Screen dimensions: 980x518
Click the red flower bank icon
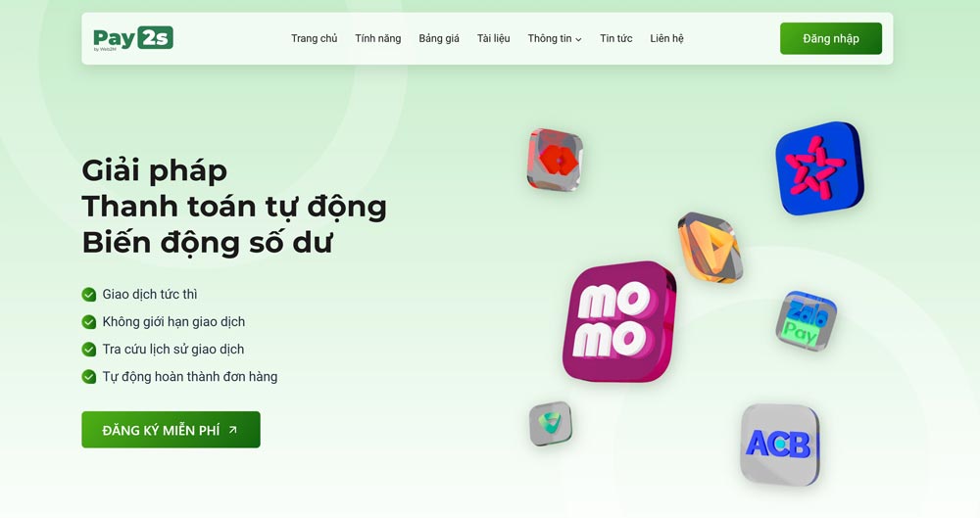coord(555,160)
